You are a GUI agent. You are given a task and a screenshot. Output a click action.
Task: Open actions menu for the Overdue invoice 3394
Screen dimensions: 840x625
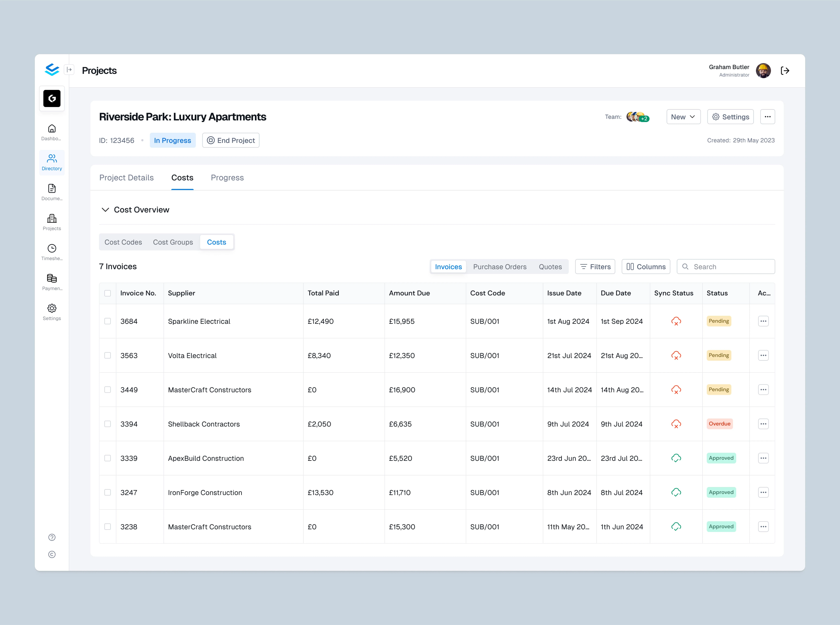coord(763,424)
